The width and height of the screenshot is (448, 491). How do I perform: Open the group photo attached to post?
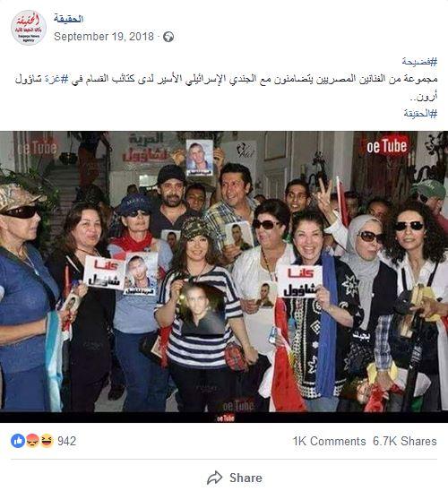coord(224,277)
